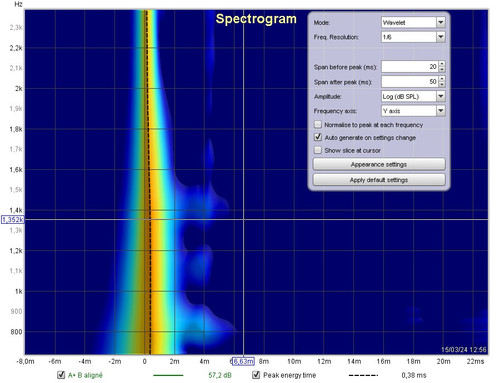Image resolution: width=500 pixels, height=383 pixels.
Task: Increase Span before peak with up arrow
Action: [442, 64]
